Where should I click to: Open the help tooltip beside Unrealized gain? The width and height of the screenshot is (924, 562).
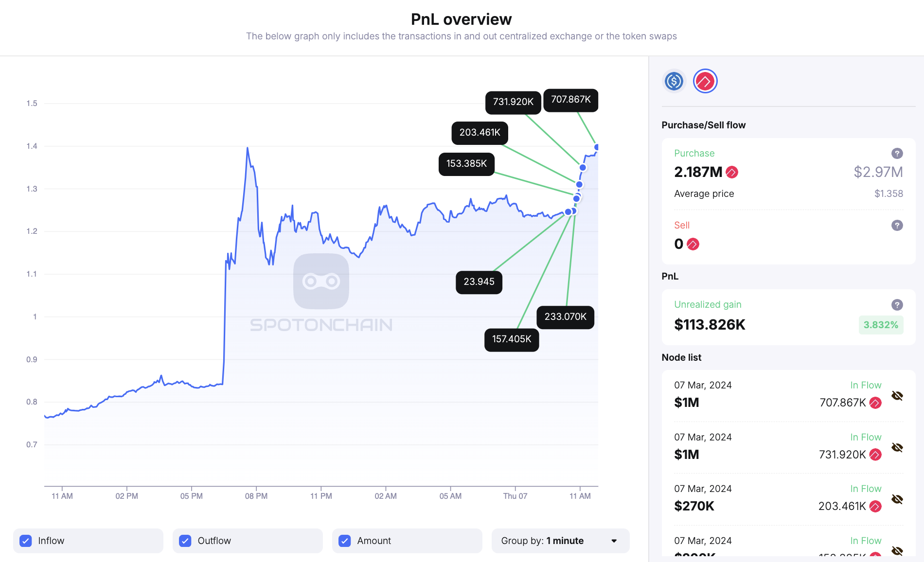(897, 304)
